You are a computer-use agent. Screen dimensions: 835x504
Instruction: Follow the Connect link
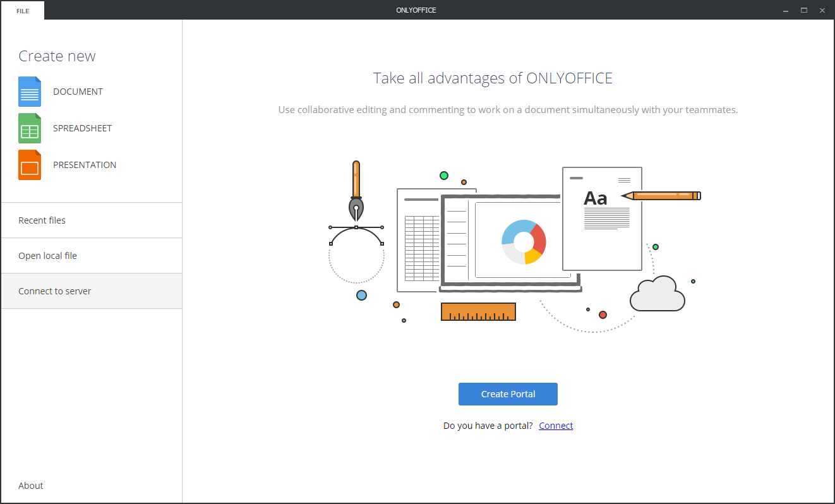[556, 426]
